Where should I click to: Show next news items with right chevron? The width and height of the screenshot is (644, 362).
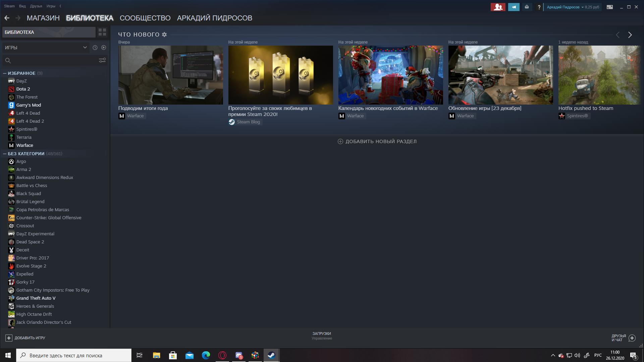[x=630, y=35]
